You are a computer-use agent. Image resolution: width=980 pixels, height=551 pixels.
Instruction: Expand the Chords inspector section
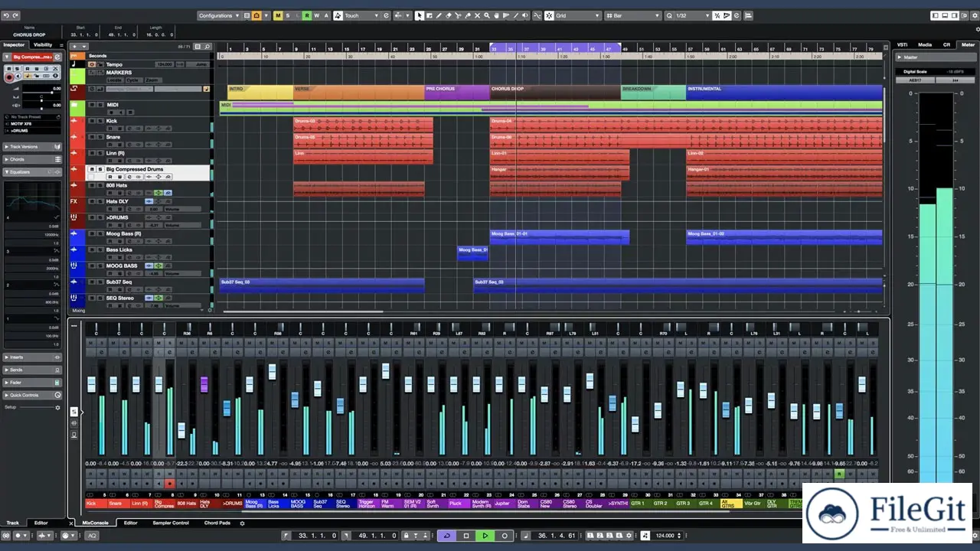point(32,159)
